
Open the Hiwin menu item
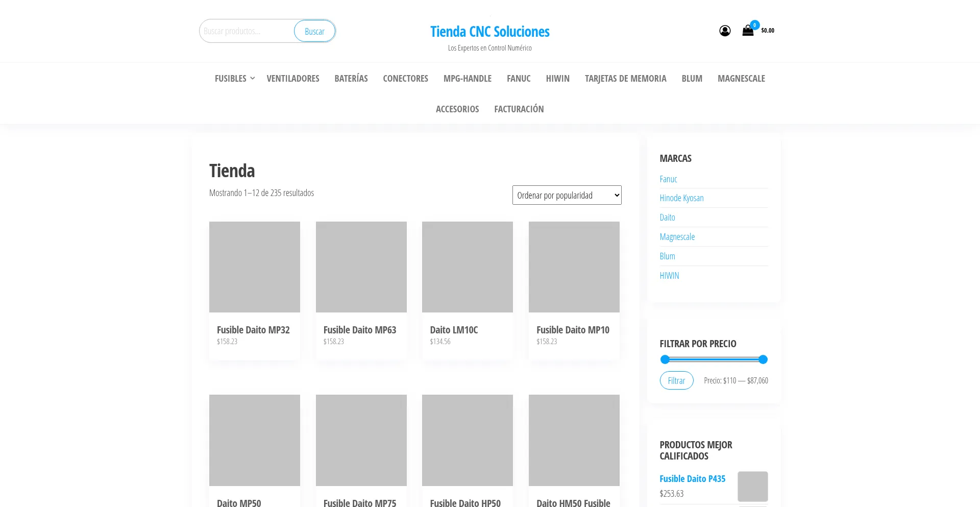coord(558,78)
